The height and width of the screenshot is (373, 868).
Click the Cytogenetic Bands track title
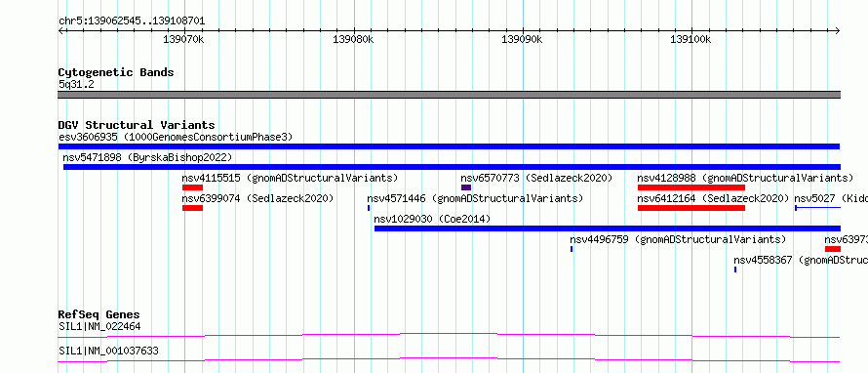(116, 72)
